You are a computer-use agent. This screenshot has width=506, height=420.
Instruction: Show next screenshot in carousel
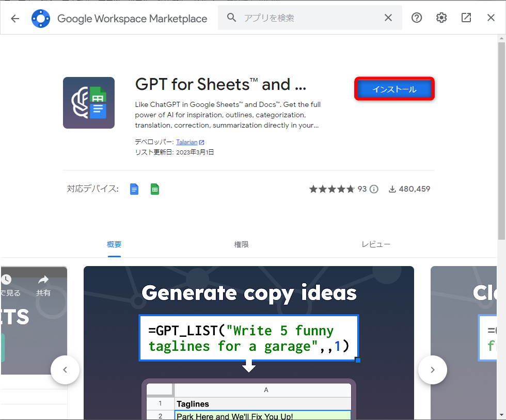pyautogui.click(x=433, y=370)
